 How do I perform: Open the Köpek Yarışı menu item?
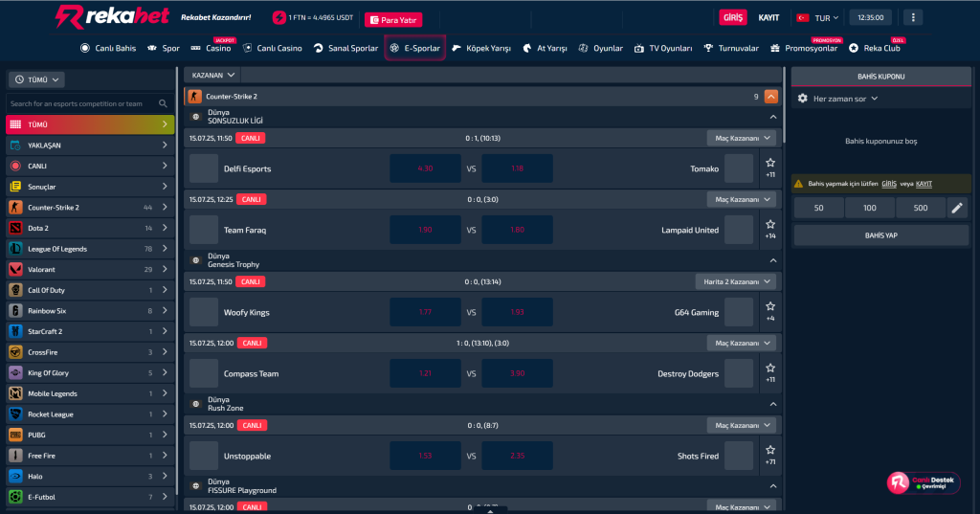point(481,48)
